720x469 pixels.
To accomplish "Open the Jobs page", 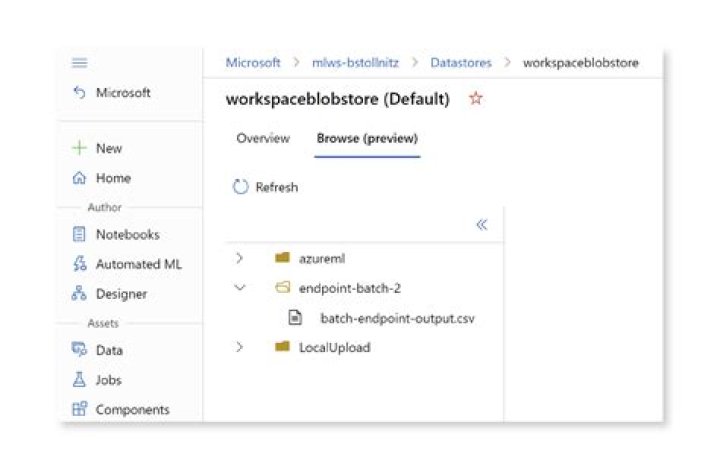I will point(109,380).
